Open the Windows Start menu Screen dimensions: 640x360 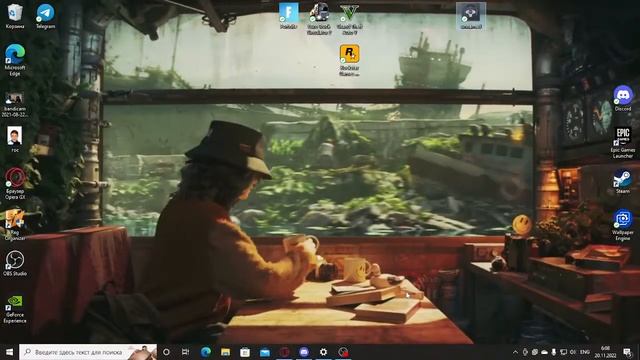point(9,352)
